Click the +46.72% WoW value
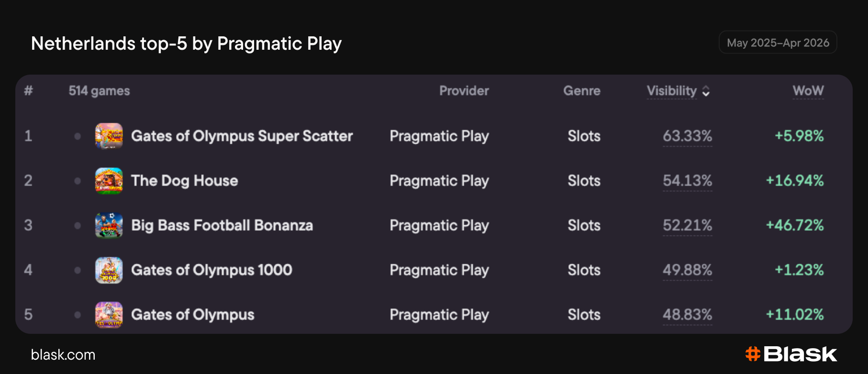This screenshot has height=374, width=868. [795, 225]
